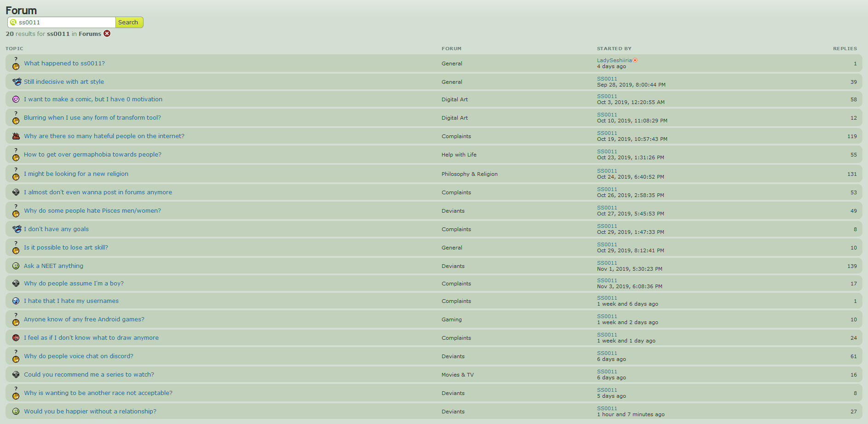Viewport: 868px width, 424px height.
Task: Click the emoticon beside 'I don't have any goals'
Action: (17, 229)
